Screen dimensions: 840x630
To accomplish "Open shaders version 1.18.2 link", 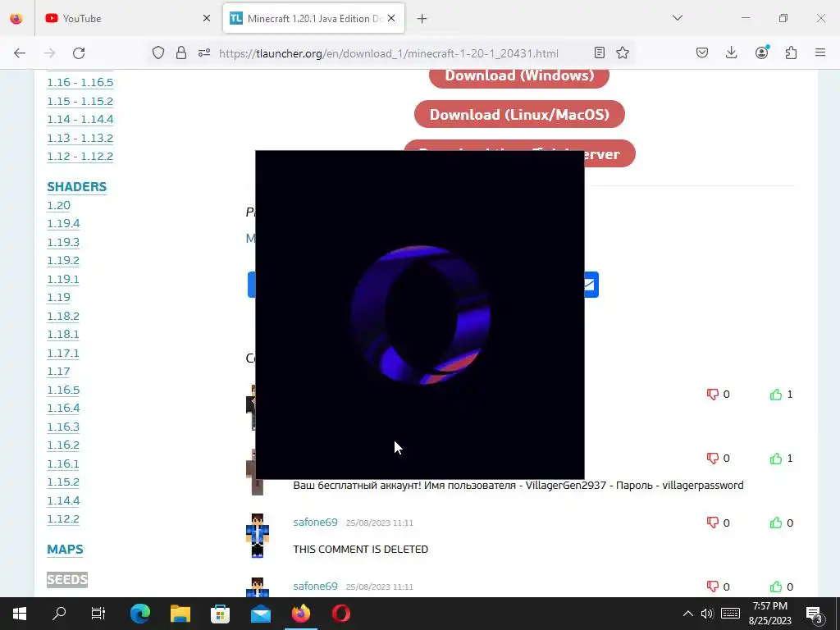I will (63, 316).
